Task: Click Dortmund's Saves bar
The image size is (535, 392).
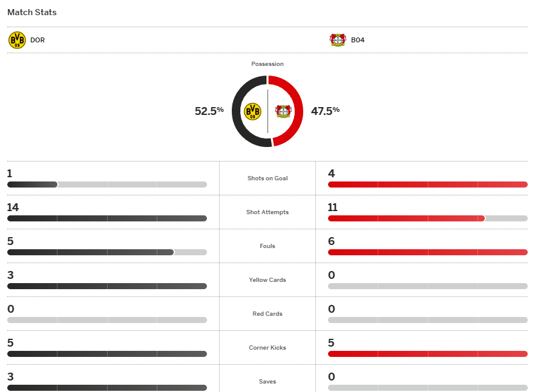Action: 107,388
